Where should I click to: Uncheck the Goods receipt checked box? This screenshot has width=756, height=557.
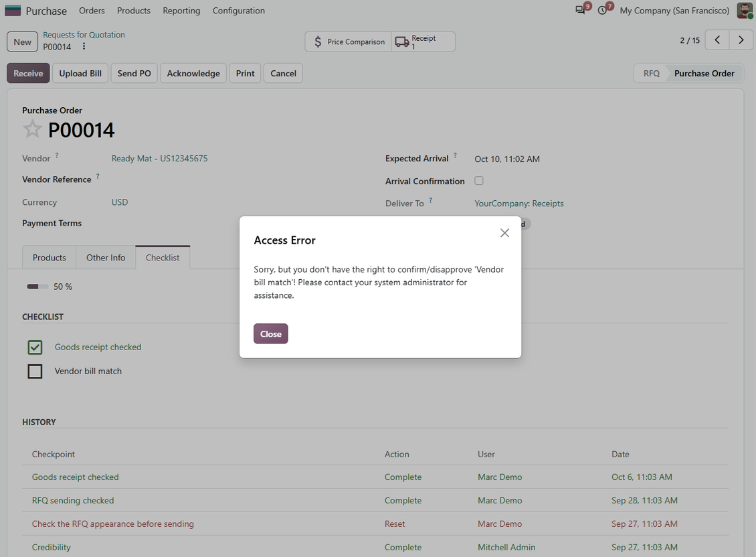pyautogui.click(x=35, y=347)
